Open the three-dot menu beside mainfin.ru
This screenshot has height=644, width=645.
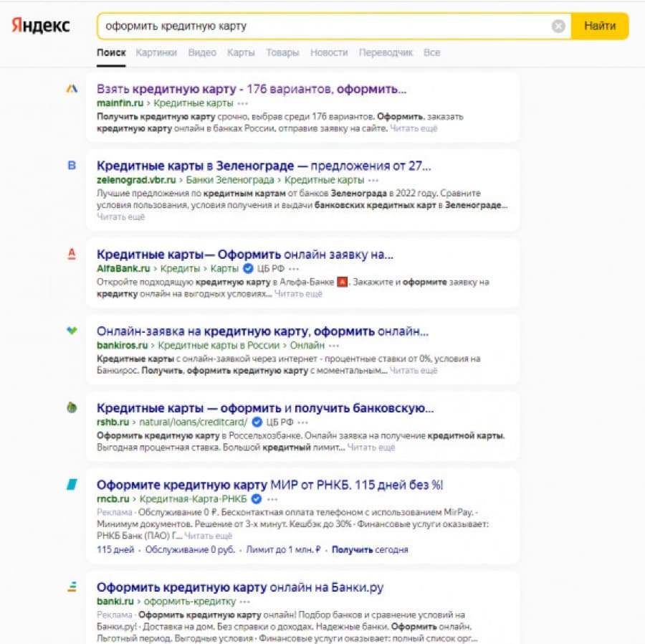click(x=243, y=103)
